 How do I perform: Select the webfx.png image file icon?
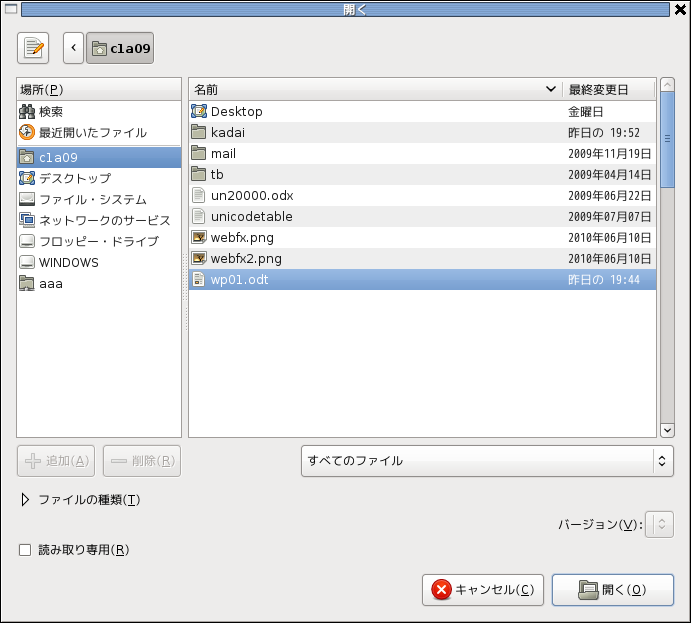coord(198,238)
